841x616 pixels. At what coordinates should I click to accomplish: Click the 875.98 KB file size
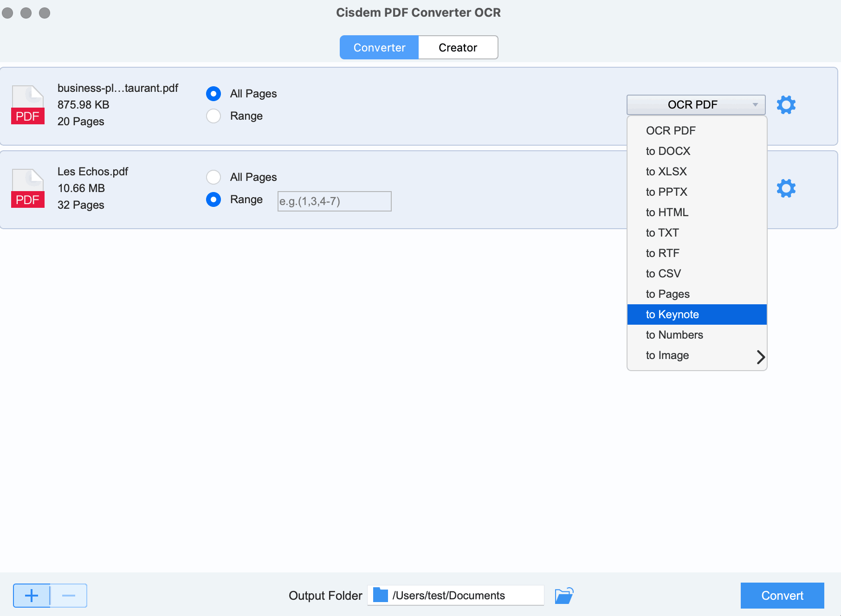(x=84, y=105)
